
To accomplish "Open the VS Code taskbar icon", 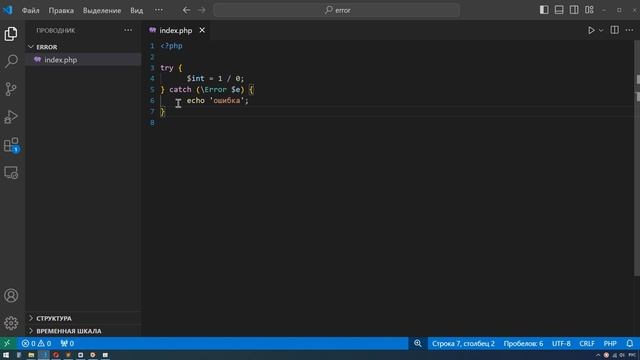I will tap(44, 355).
